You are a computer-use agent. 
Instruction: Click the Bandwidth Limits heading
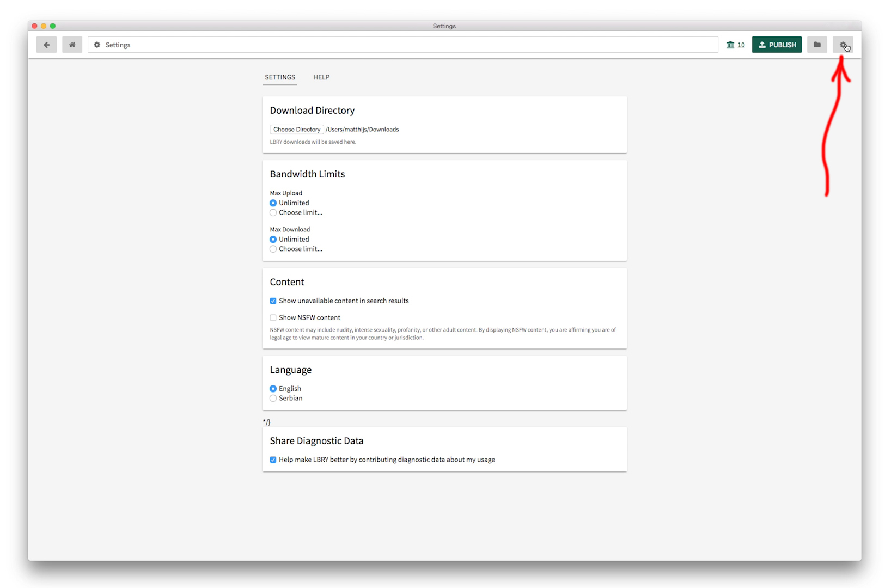tap(307, 174)
